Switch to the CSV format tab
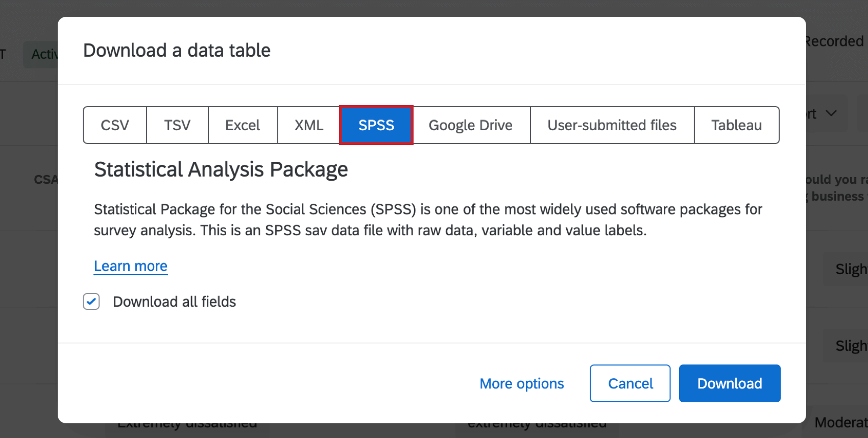Image resolution: width=868 pixels, height=438 pixels. (x=115, y=125)
